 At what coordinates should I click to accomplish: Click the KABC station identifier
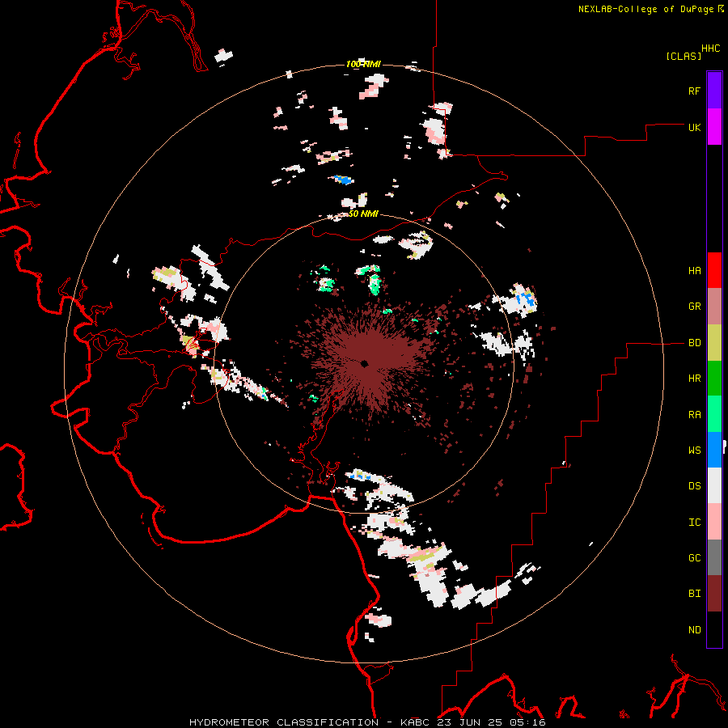pyautogui.click(x=417, y=722)
